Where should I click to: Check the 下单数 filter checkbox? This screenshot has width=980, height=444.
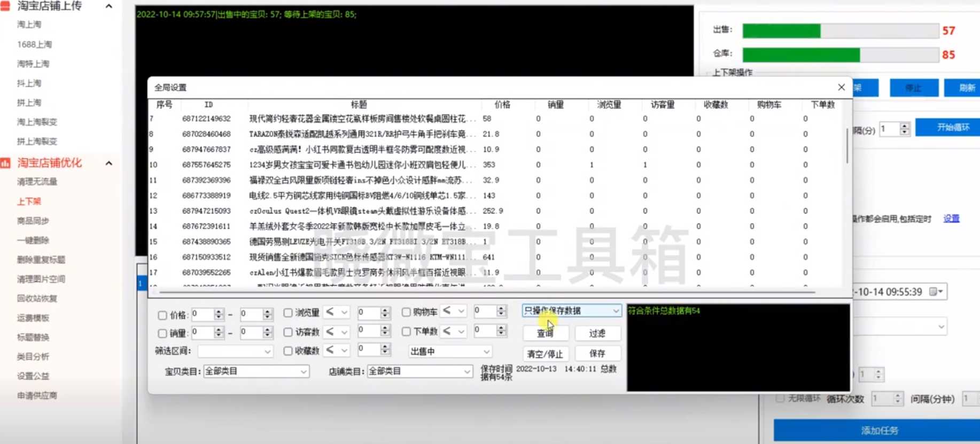coord(406,332)
